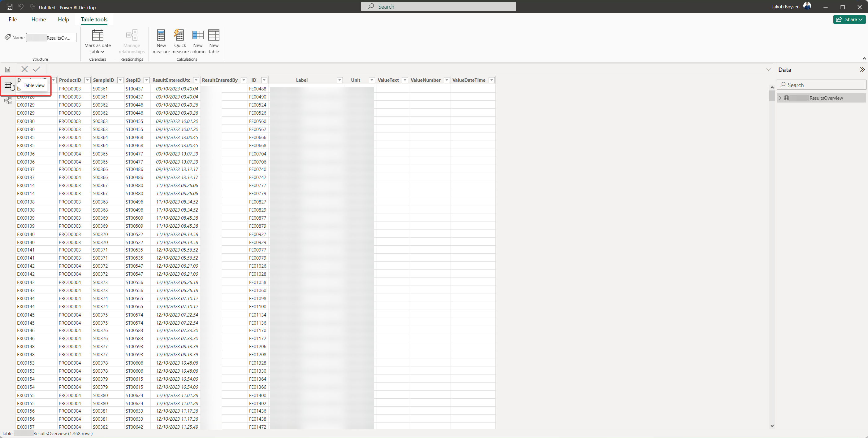Screen dimensions: 868x438
Task: Click the Save icon in title bar
Action: [x=9, y=7]
